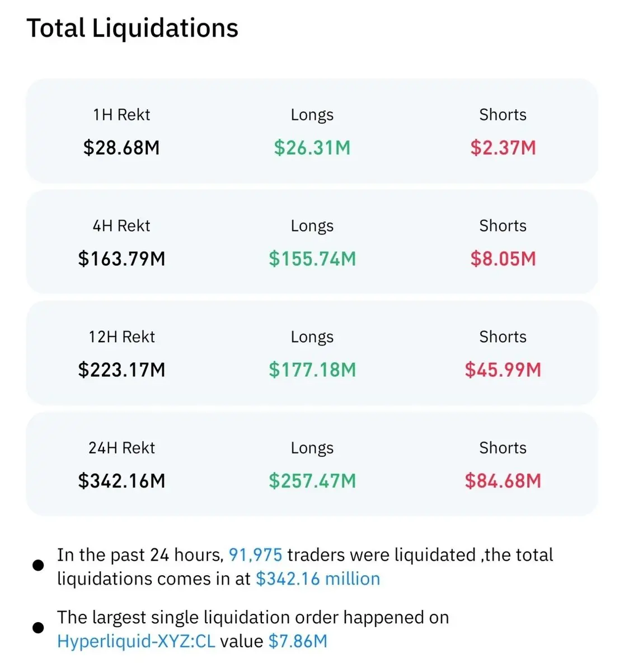Select the 12H Rekt $223.17M value
This screenshot has width=624, height=672.
(121, 370)
